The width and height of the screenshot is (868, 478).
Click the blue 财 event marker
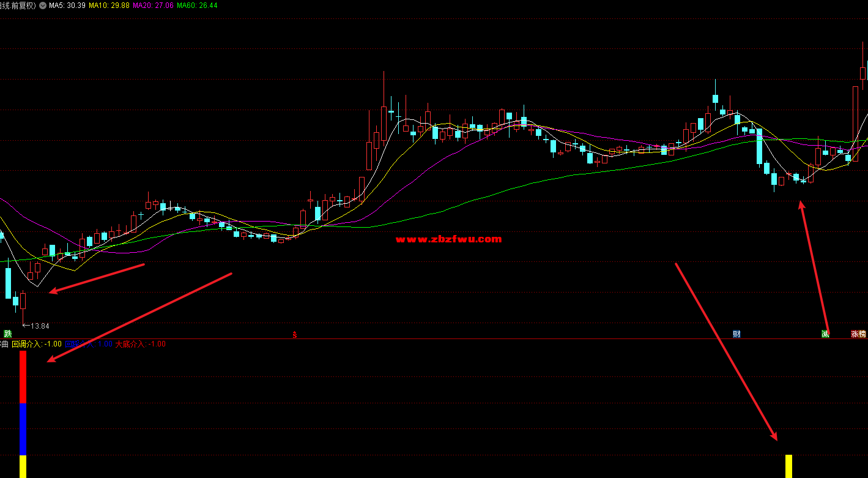737,334
